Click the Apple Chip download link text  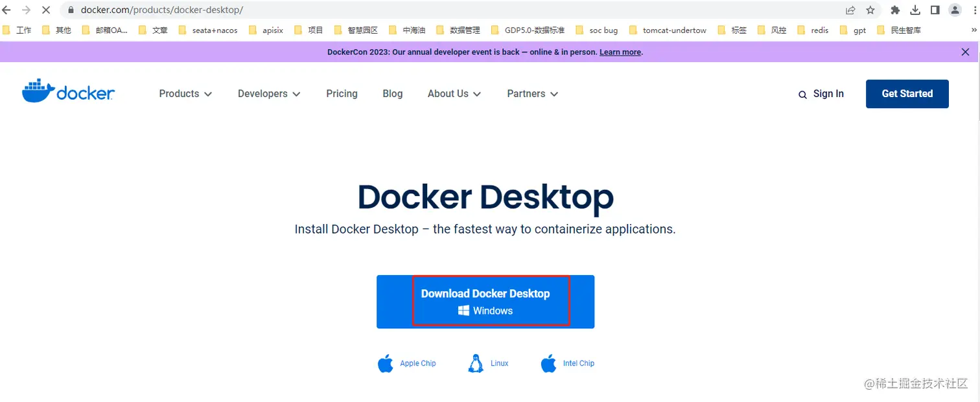tap(418, 364)
